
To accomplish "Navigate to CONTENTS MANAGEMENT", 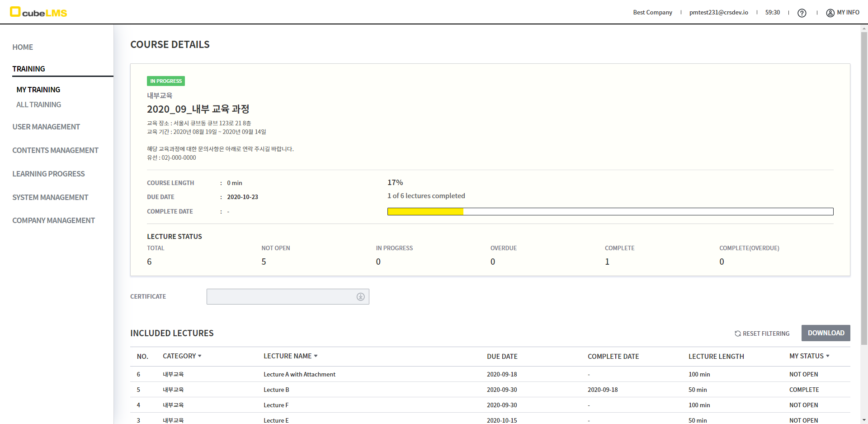I will pos(55,150).
